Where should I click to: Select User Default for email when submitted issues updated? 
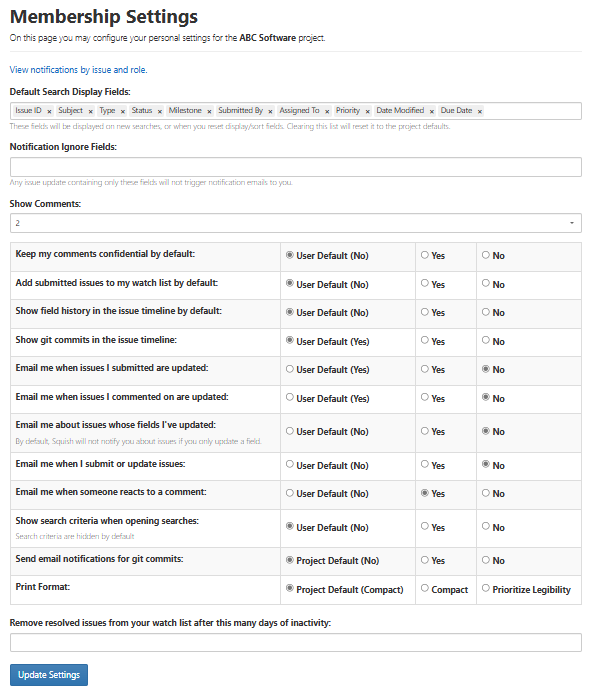click(290, 369)
